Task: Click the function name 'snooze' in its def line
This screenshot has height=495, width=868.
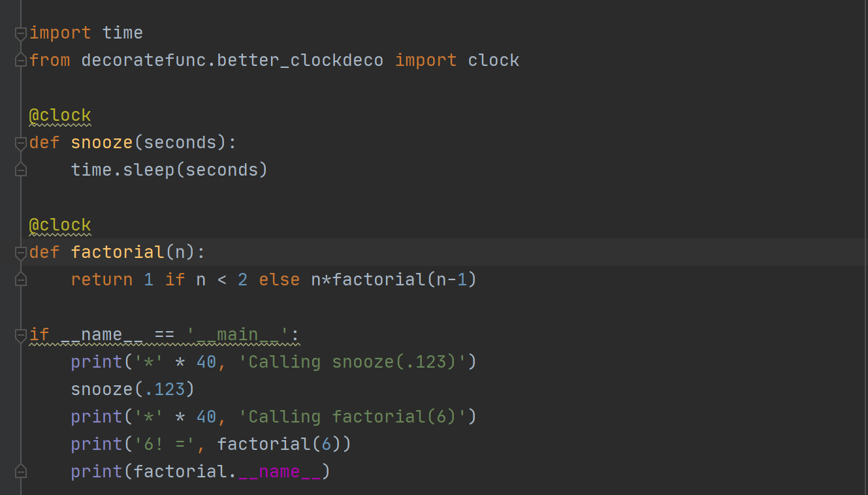Action: [101, 142]
